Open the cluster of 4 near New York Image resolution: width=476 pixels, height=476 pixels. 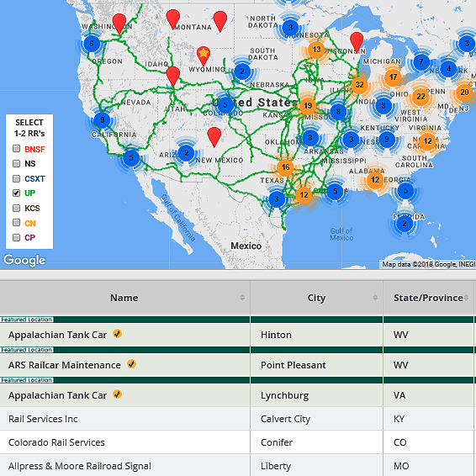click(x=448, y=69)
